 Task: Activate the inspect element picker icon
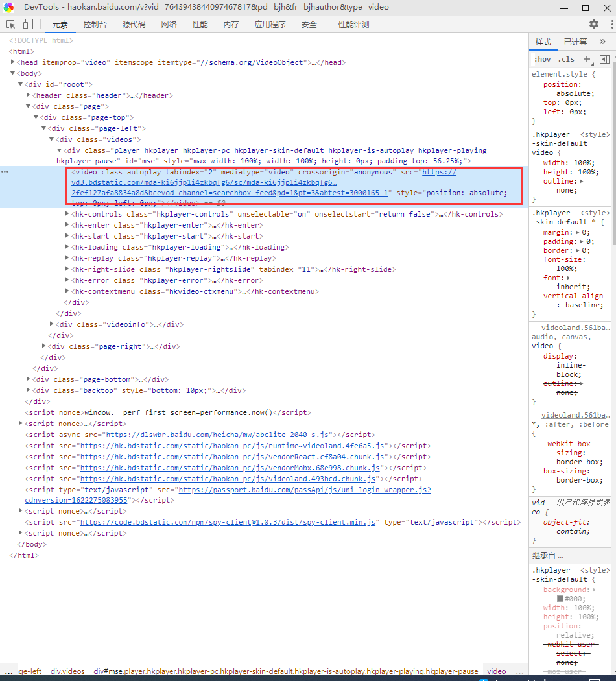pos(11,25)
